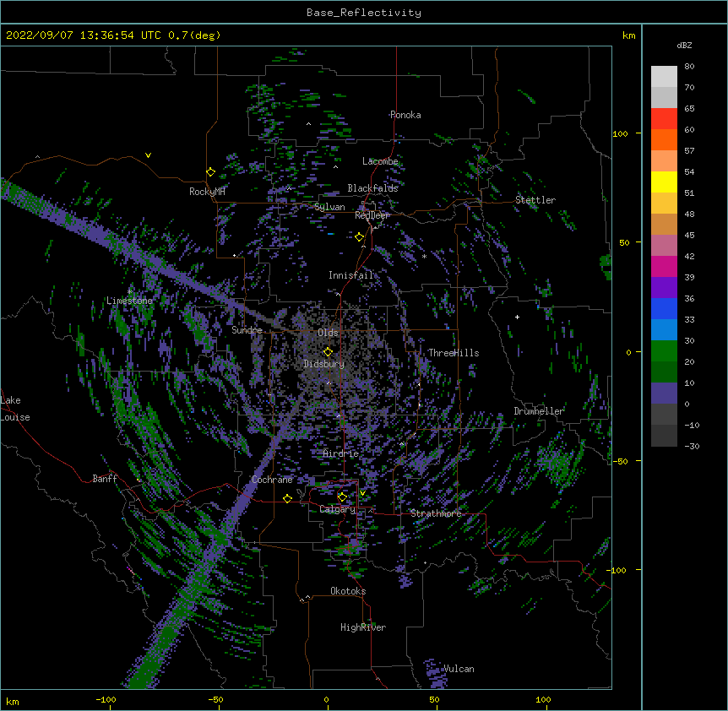
Task: Click the RockyMH label
Action: [207, 192]
